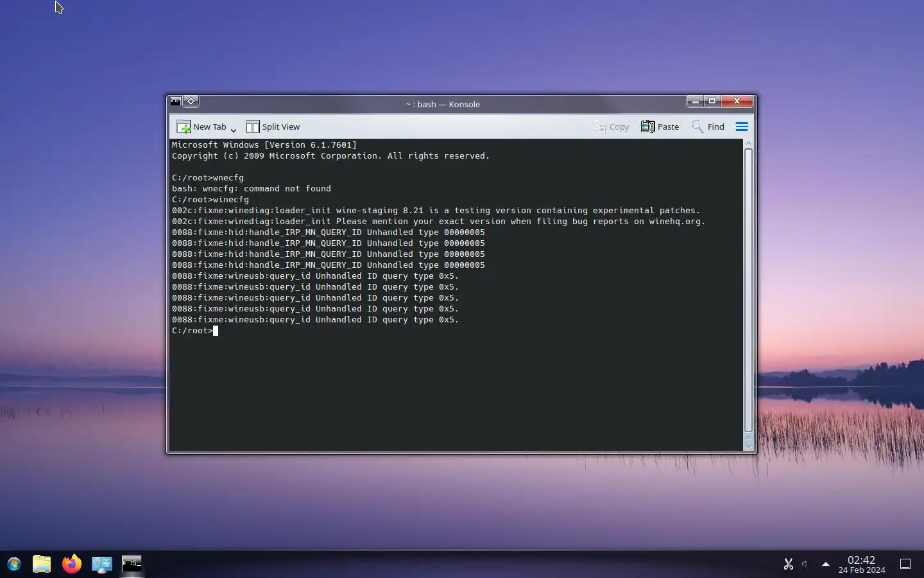Viewport: 924px width, 578px height.
Task: Expand the New Tab dropdown arrow
Action: click(x=234, y=129)
